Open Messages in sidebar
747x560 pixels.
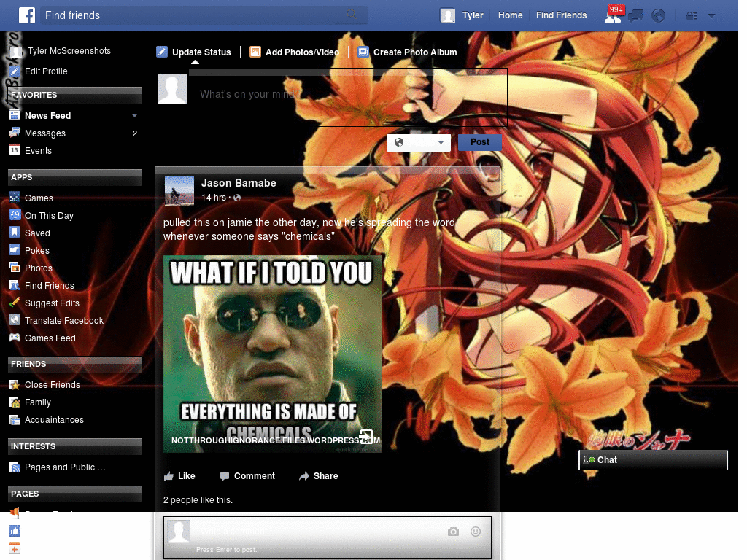[44, 133]
